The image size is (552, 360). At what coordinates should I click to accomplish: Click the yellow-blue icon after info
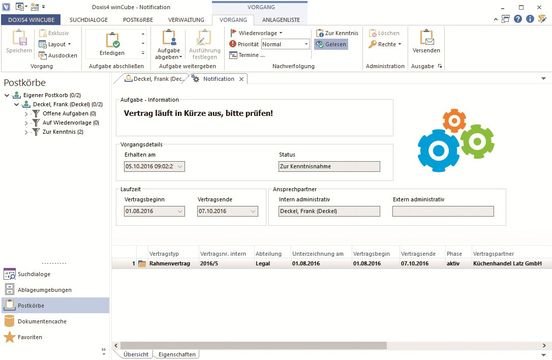pos(542,19)
